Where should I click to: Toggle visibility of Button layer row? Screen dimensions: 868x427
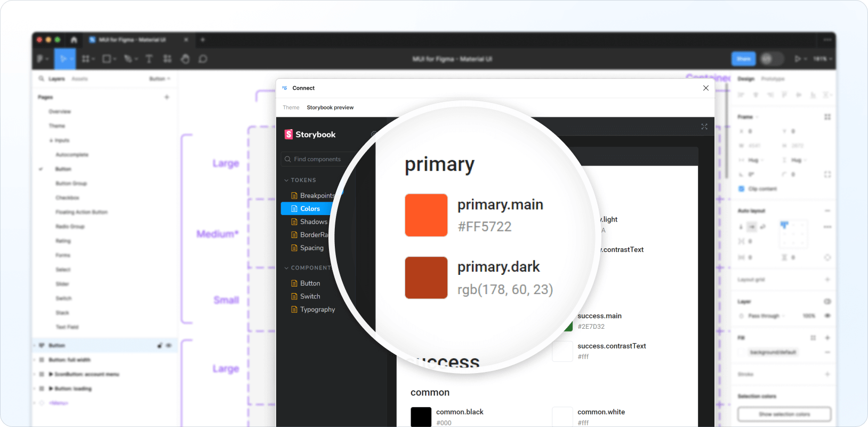tap(169, 345)
